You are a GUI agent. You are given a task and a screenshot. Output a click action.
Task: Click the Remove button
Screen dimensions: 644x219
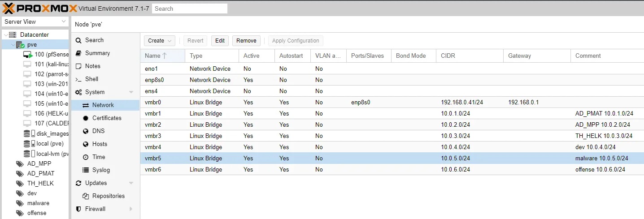[x=246, y=40]
